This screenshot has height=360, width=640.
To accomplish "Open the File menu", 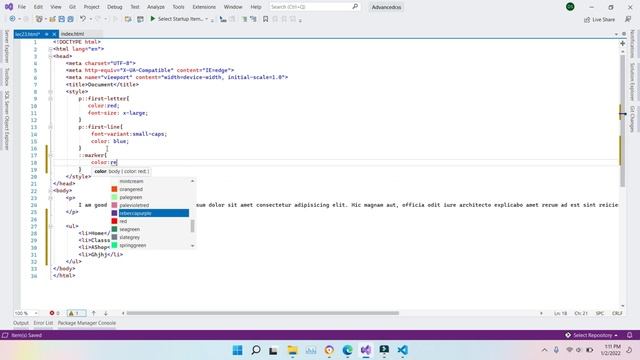I will (22, 7).
